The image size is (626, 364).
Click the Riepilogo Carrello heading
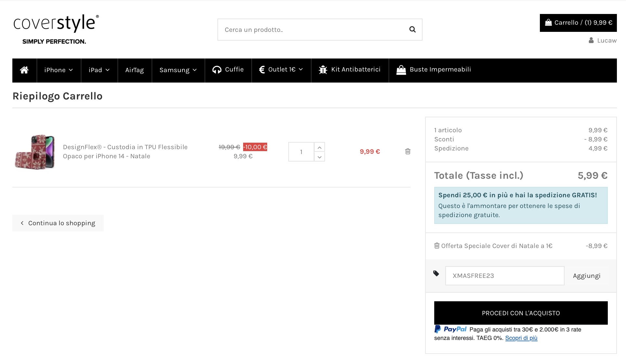58,96
